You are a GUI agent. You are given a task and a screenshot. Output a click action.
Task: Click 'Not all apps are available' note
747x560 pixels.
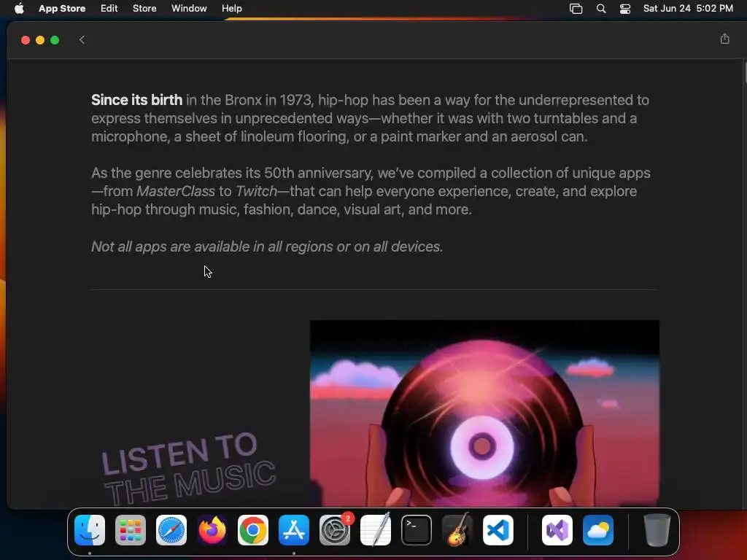pos(267,246)
